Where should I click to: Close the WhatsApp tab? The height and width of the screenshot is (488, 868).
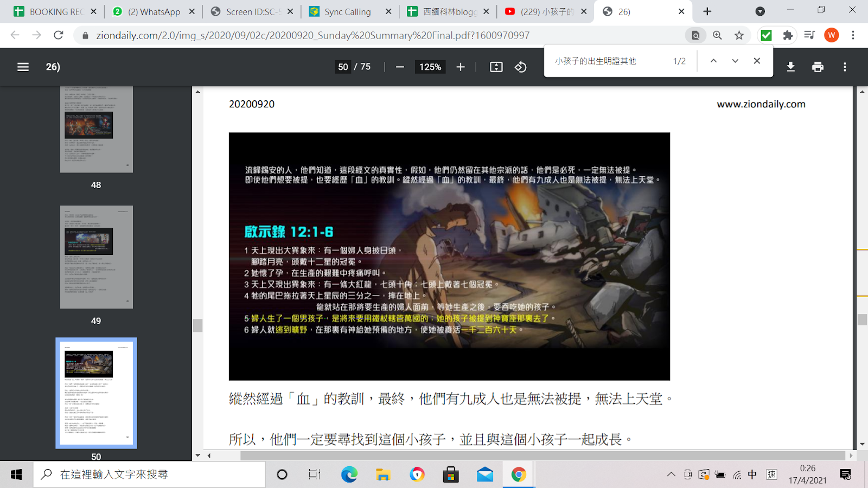192,11
